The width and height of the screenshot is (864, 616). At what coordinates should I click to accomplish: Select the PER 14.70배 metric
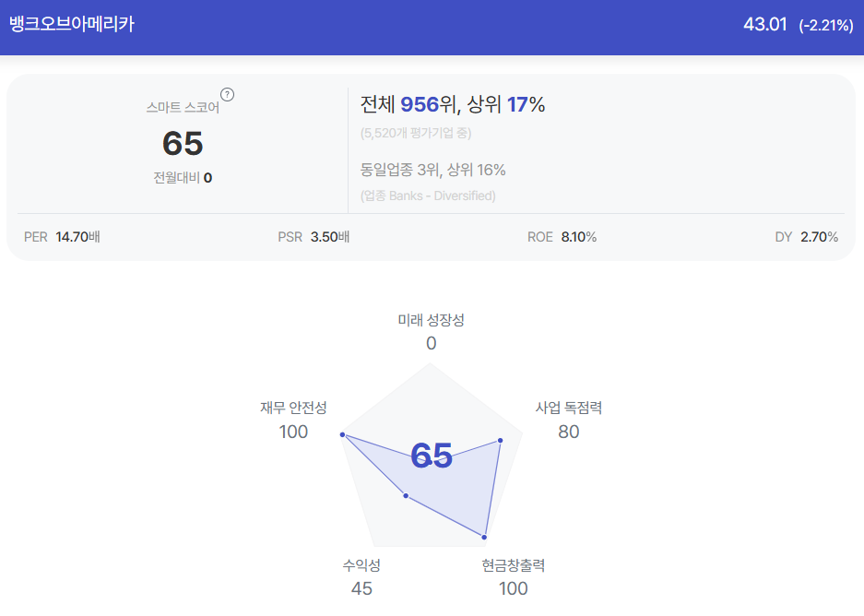[x=62, y=237]
